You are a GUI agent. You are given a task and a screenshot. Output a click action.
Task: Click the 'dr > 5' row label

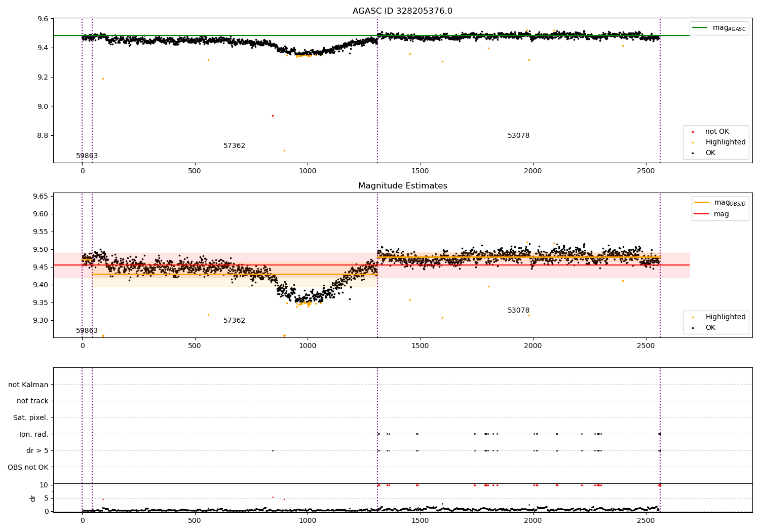coord(37,451)
